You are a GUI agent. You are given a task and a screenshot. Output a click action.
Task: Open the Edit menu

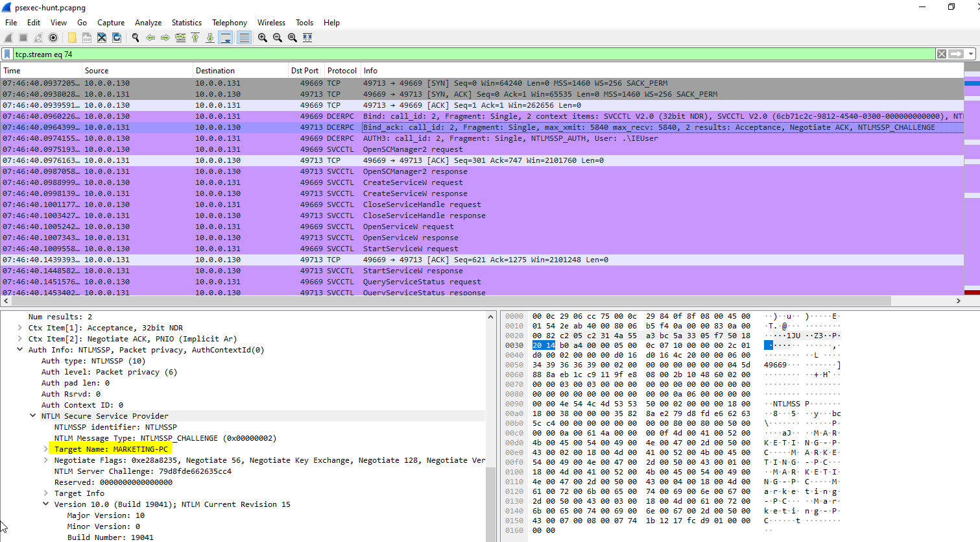[x=34, y=23]
